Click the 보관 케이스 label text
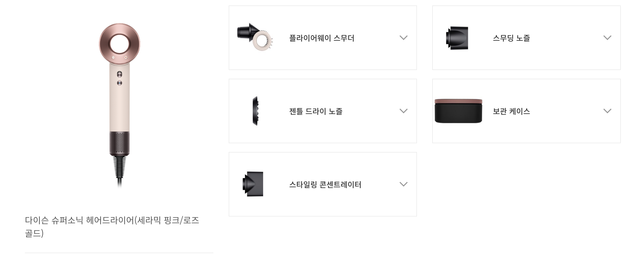Image resolution: width=644 pixels, height=275 pixels. coord(511,111)
